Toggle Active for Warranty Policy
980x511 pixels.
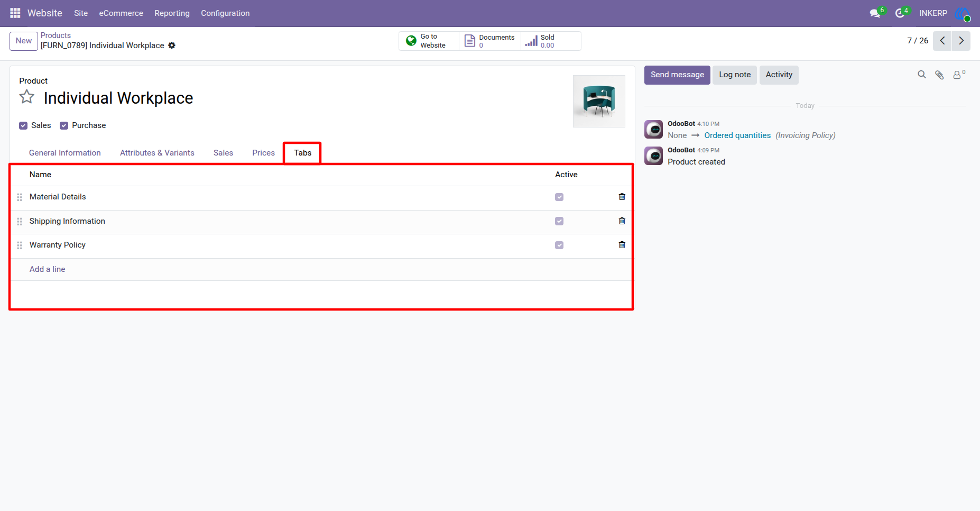[x=559, y=245]
